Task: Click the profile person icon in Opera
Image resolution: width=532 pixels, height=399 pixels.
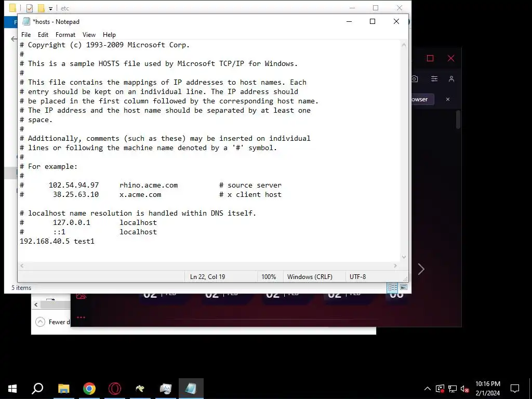Action: pyautogui.click(x=451, y=79)
